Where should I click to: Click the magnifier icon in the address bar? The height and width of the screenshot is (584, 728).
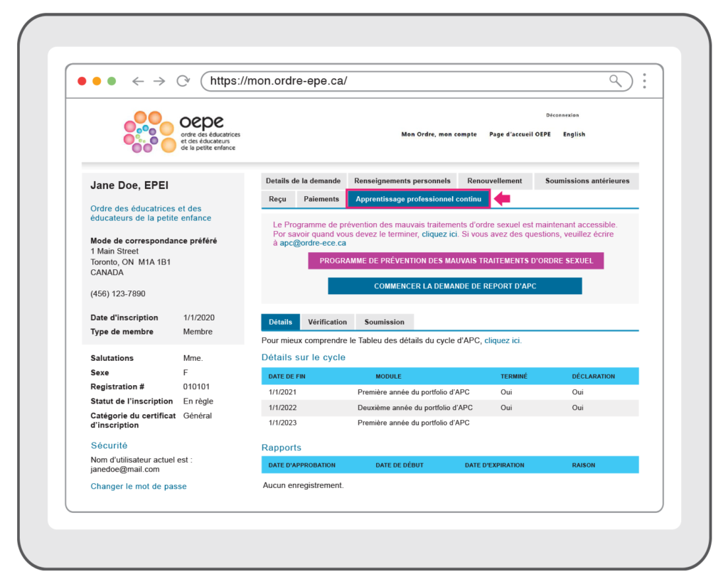(616, 81)
